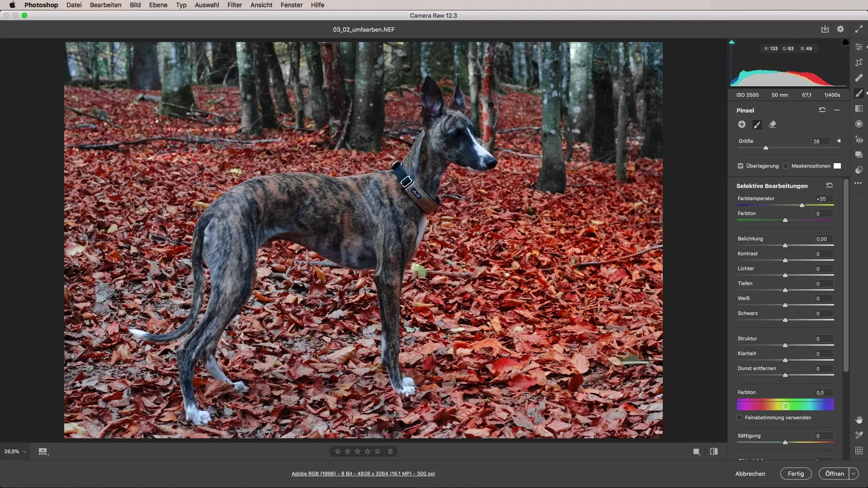868x488 pixels.
Task: Toggle the grid overlay icon
Action: point(859,450)
